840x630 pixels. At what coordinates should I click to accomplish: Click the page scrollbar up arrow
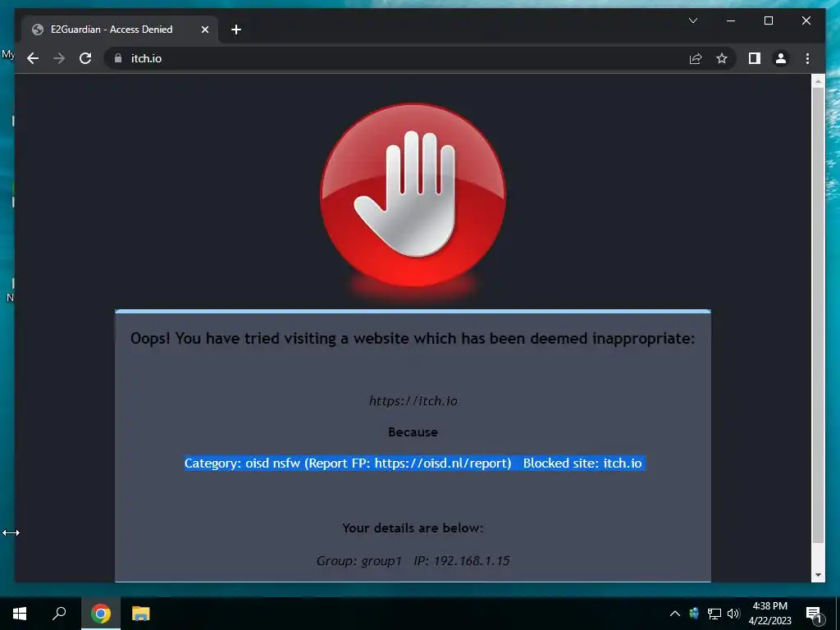pos(818,81)
